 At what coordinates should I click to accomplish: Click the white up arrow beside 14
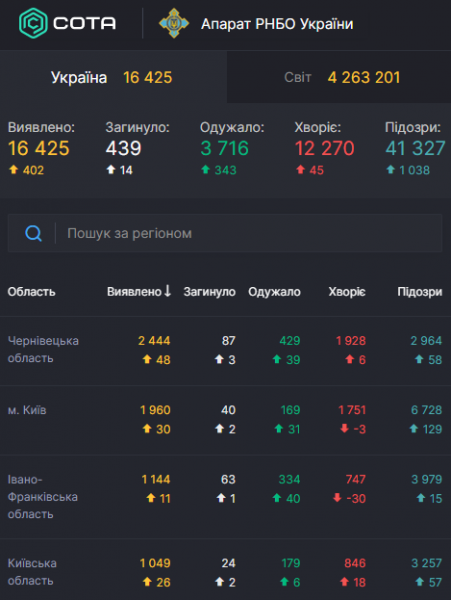tap(111, 169)
